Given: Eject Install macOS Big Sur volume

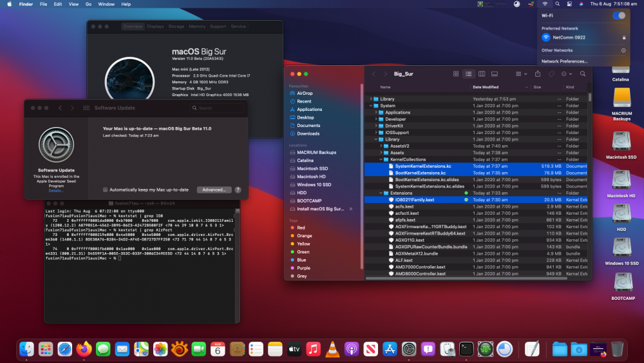Looking at the screenshot, I should tap(351, 209).
